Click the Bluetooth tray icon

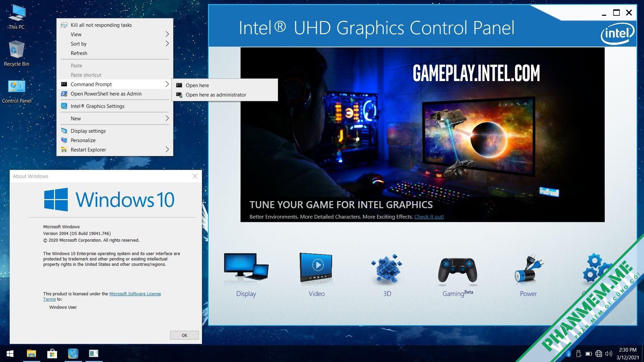pos(569,354)
